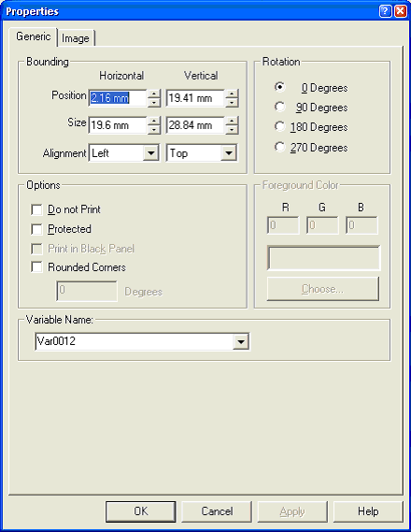Select 90 Degrees rotation

click(x=280, y=107)
